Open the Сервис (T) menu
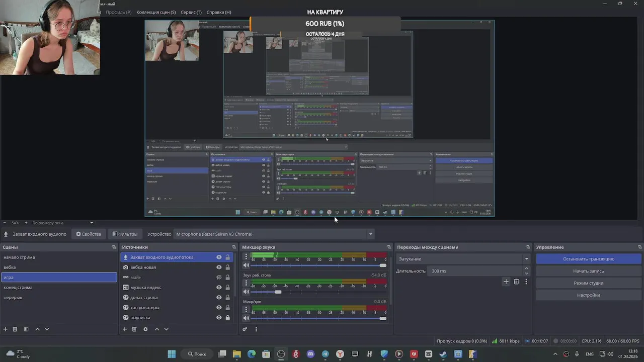The image size is (644, 362). pyautogui.click(x=191, y=12)
